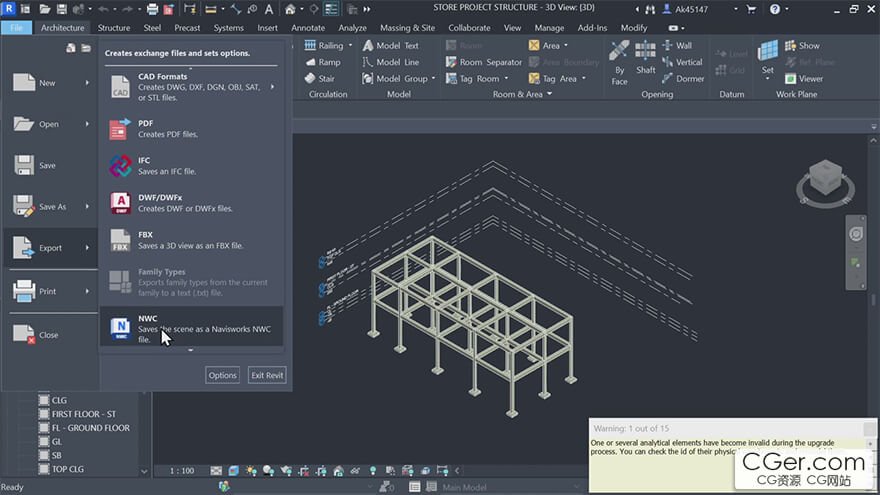Select the Railing tool

pos(324,45)
